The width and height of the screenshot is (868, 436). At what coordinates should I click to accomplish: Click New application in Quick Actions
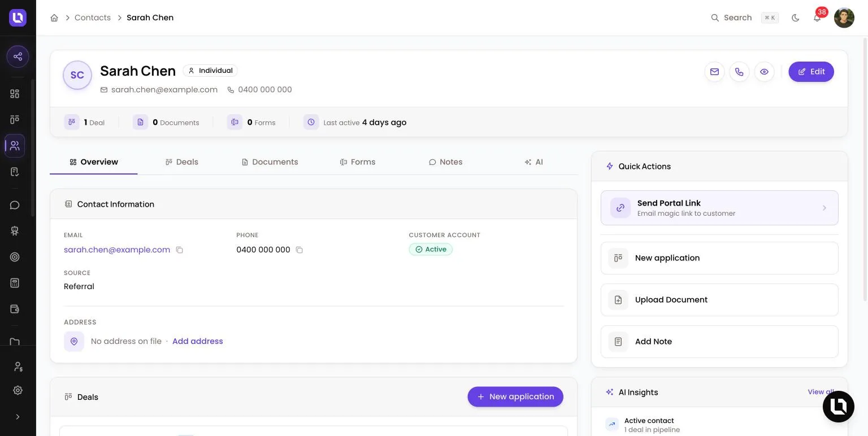point(719,258)
